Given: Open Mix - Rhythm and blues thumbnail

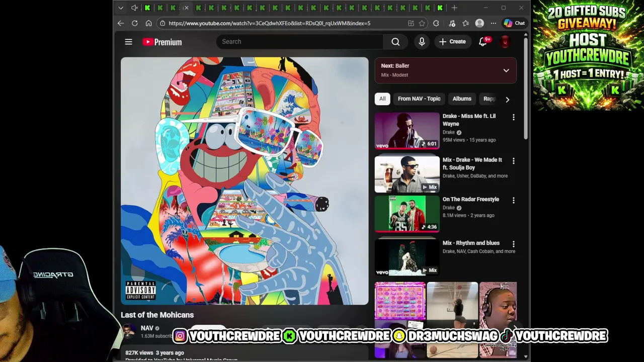Looking at the screenshot, I should pyautogui.click(x=407, y=257).
